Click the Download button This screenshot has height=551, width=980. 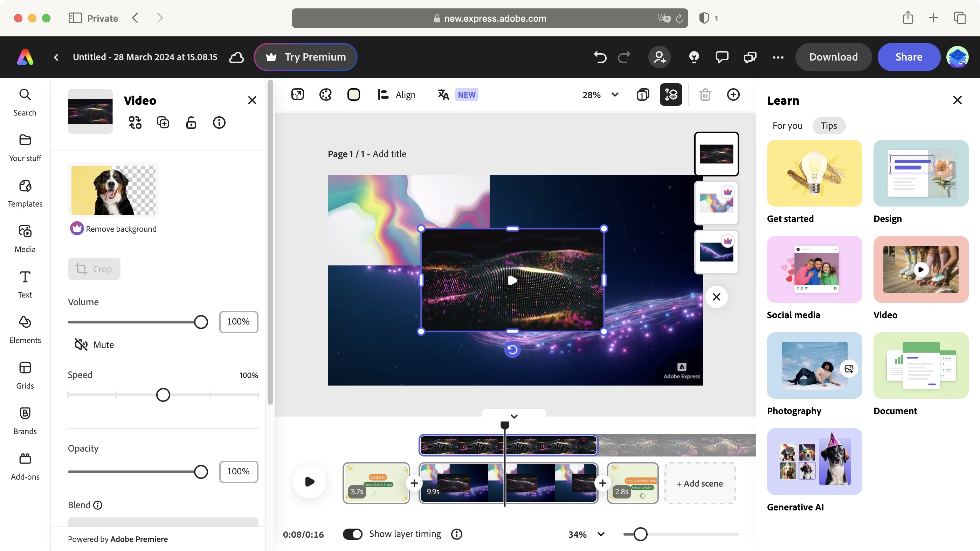coord(833,56)
